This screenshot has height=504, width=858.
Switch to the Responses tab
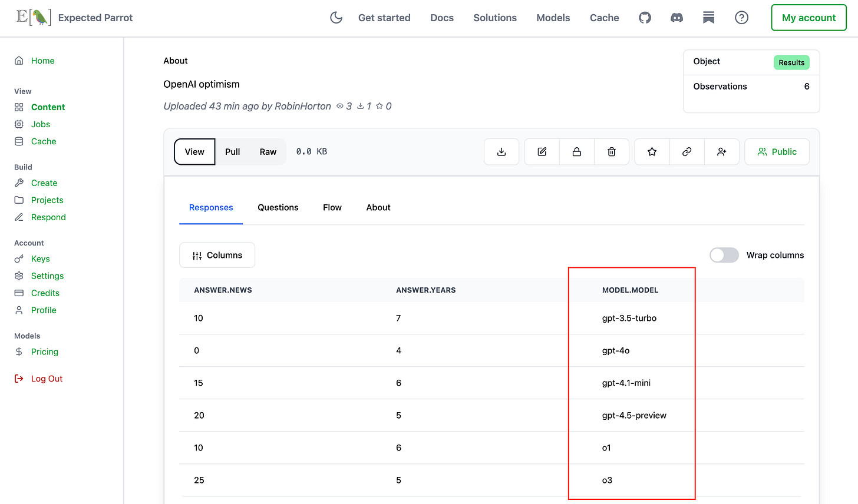pos(211,207)
